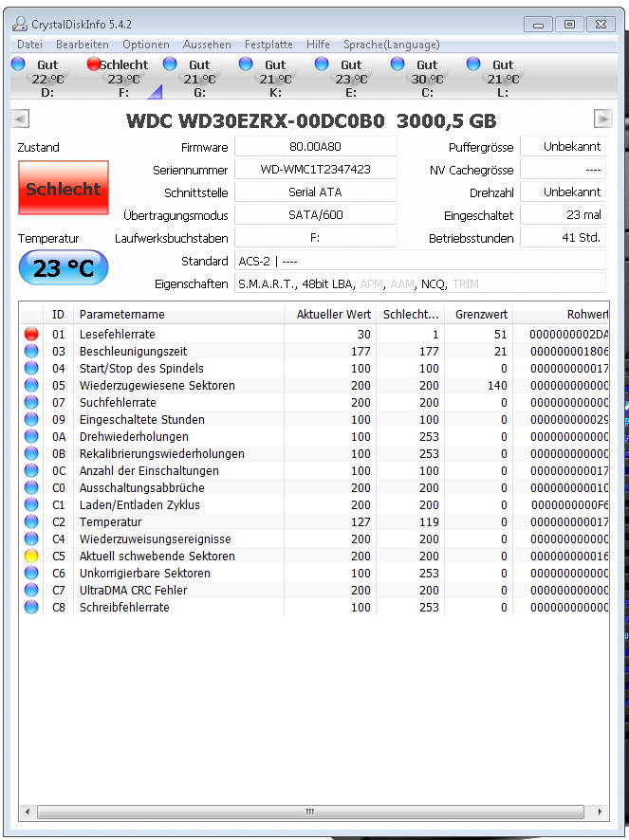Click the scrollbar right arrow

tap(600, 812)
